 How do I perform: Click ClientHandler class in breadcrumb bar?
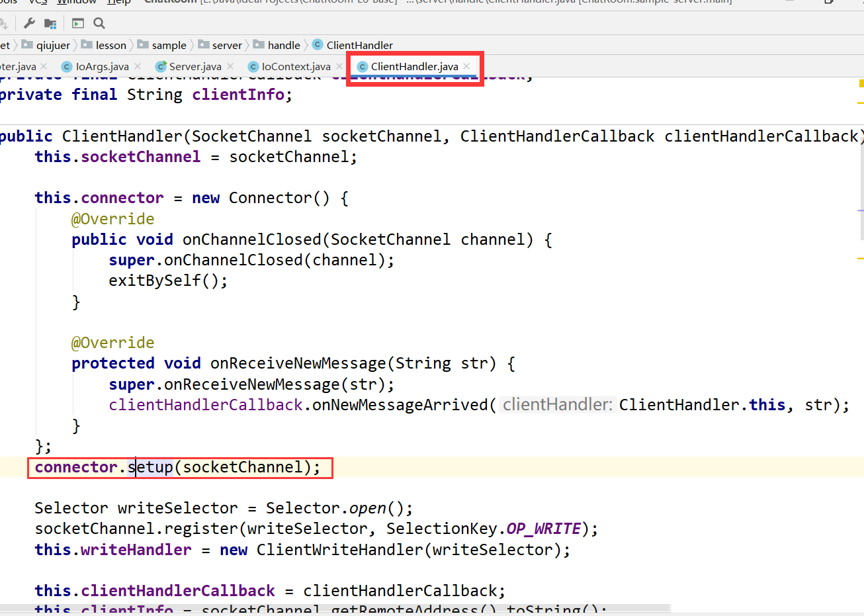pyautogui.click(x=359, y=45)
